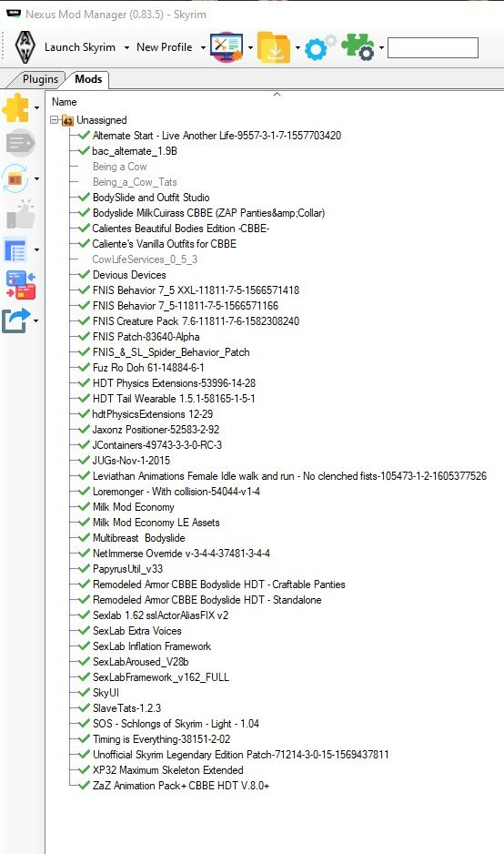The height and width of the screenshot is (854, 504).
Task: Click the Skyrim game logo icon
Action: point(25,46)
